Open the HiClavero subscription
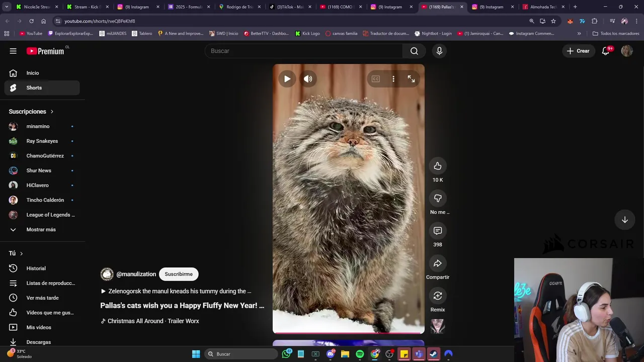644x362 pixels. pyautogui.click(x=42, y=185)
